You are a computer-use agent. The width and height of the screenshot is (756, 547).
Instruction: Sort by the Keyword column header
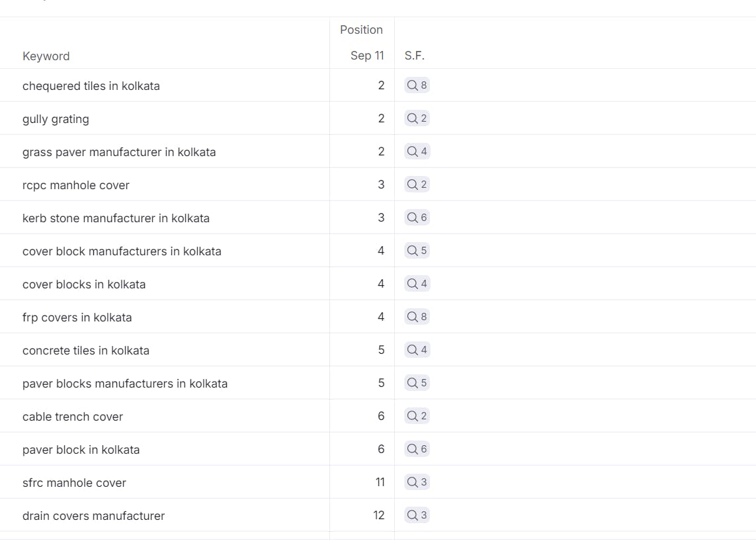click(46, 56)
